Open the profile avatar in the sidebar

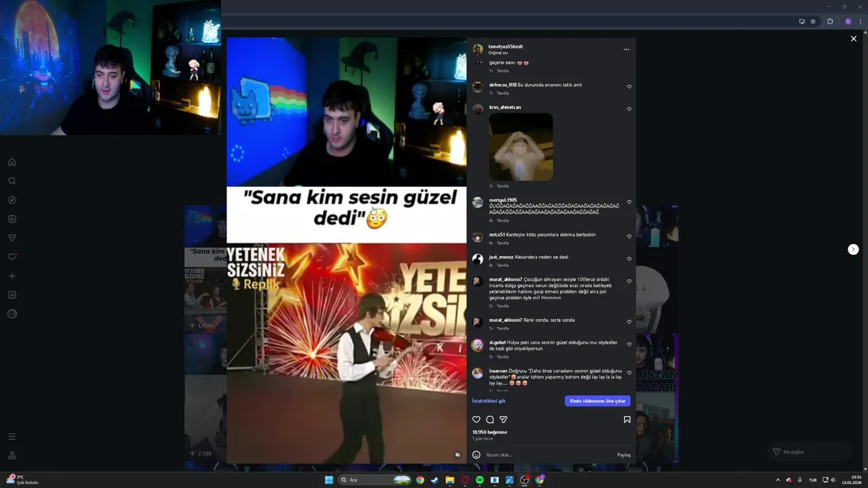(x=12, y=314)
